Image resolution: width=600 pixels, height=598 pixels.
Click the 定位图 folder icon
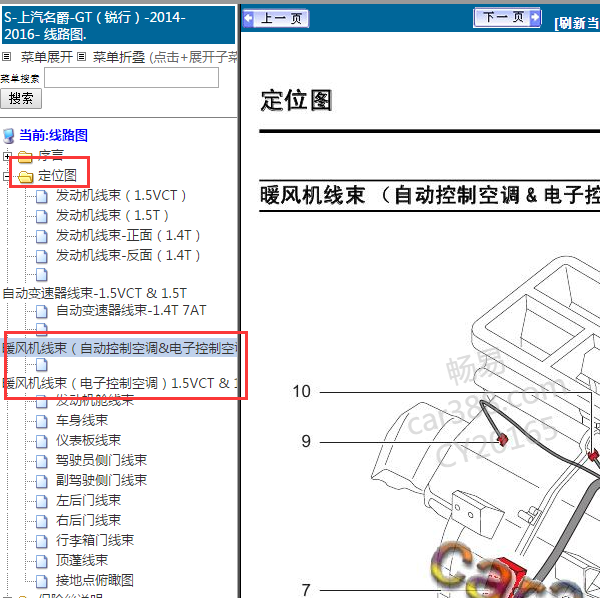(x=26, y=176)
